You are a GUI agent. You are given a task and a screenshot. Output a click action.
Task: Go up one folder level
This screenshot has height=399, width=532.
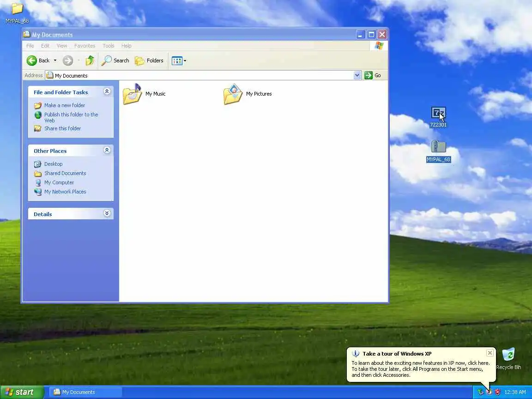coord(90,60)
